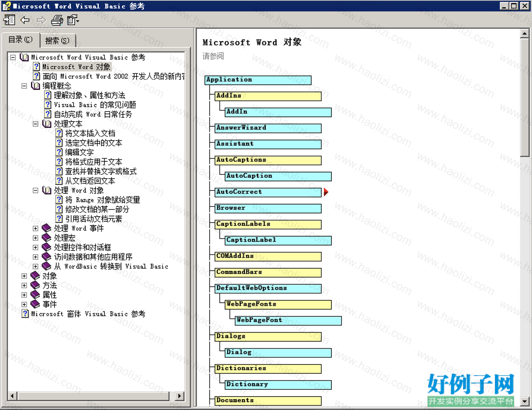Image resolution: width=532 pixels, height=410 pixels.
Task: Expand the 从 WordBasic 转换到 Visual Basic node
Action: (35, 266)
